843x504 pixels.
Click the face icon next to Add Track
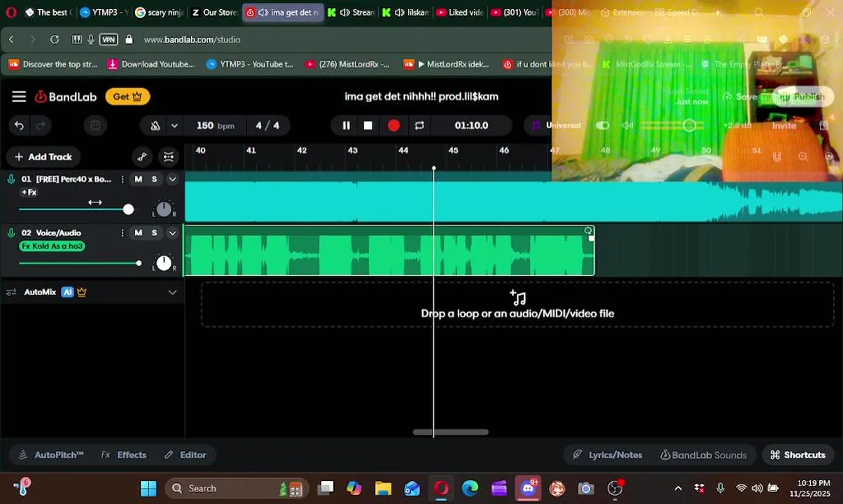[x=169, y=157]
